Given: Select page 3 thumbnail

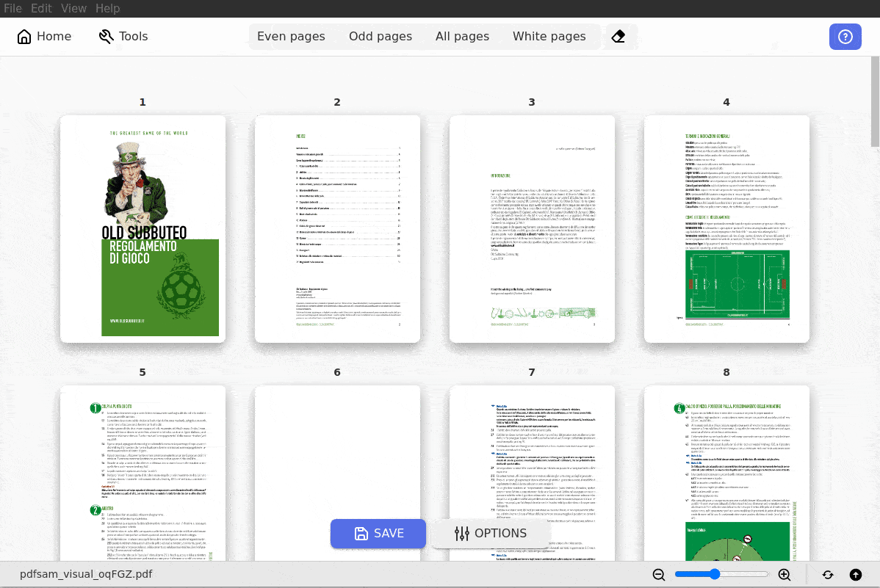Looking at the screenshot, I should (532, 229).
